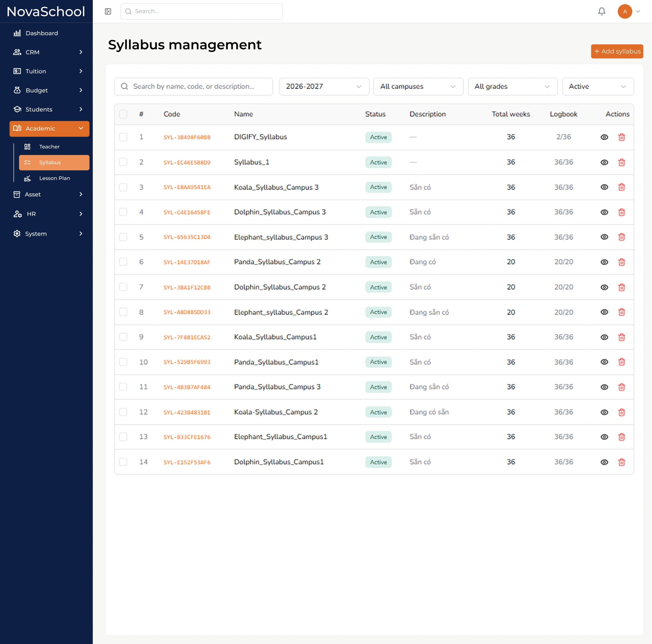Select the checkbox for Dolphin_Syllabus_Campus 2 row
Viewport: 652px width, 644px height.
pos(123,287)
